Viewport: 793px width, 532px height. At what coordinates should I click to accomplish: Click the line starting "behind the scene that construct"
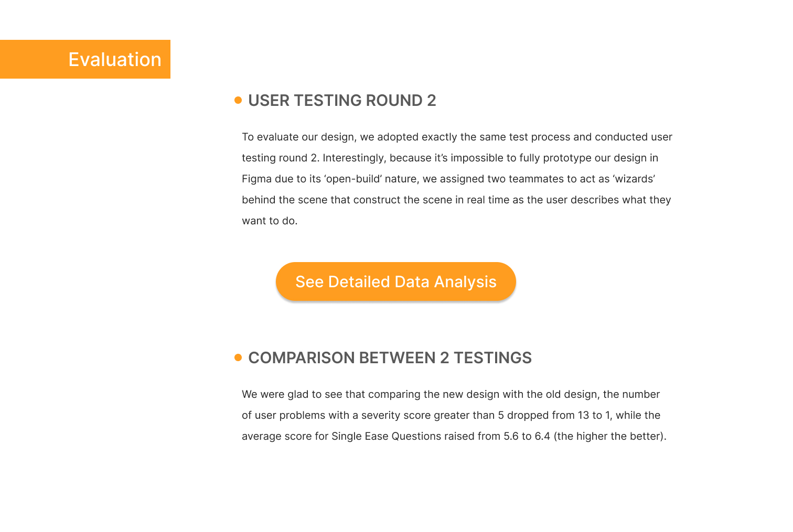[456, 200]
